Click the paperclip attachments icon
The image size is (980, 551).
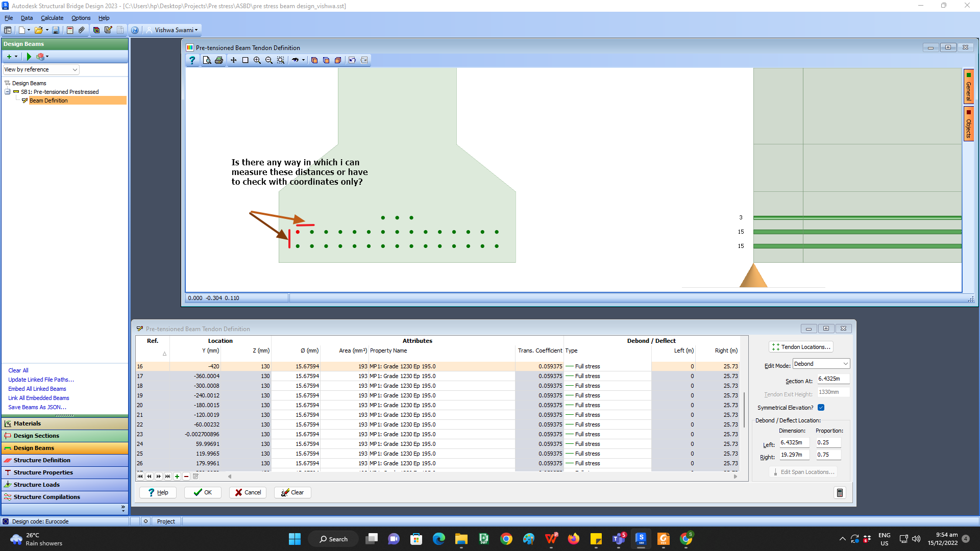[x=81, y=30]
